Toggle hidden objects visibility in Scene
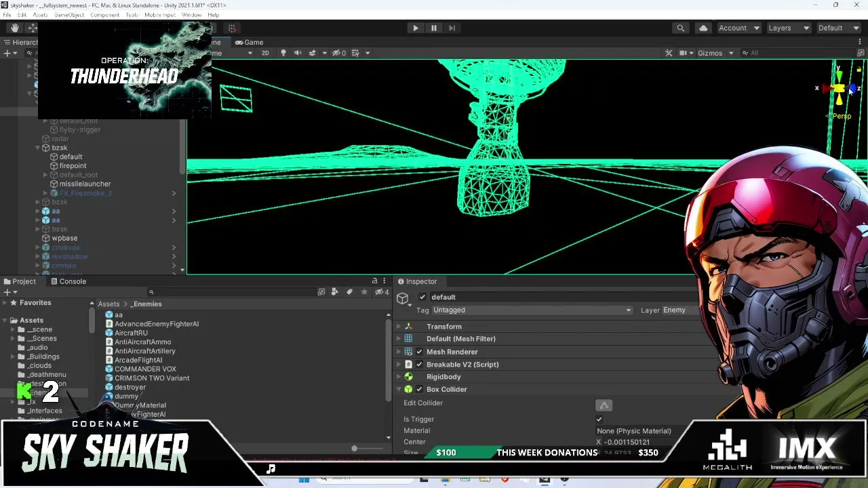The width and height of the screenshot is (868, 488). click(338, 53)
